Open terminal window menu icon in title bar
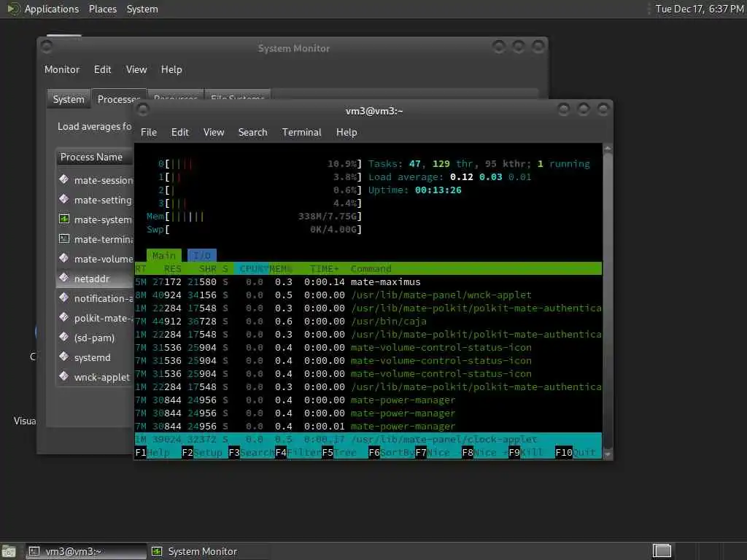747x560 pixels. point(142,110)
